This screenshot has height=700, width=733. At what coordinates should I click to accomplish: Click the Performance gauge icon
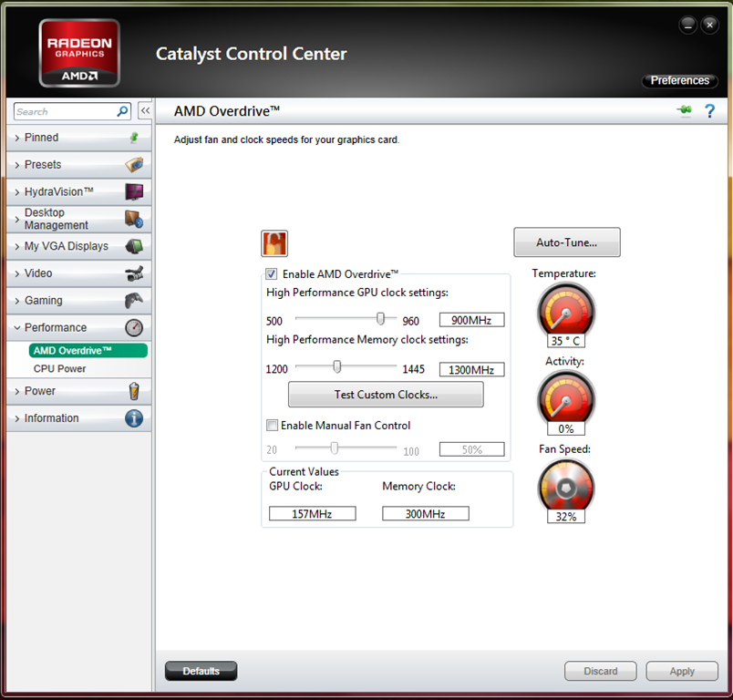[134, 327]
